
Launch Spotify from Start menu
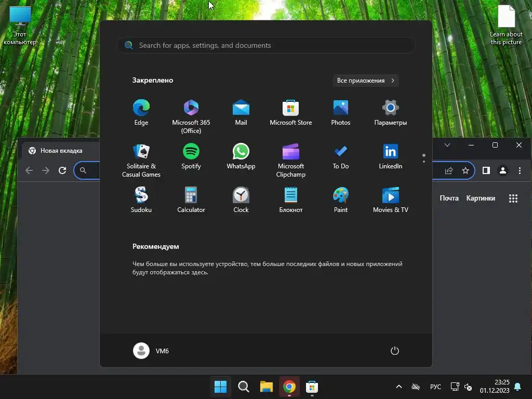191,157
